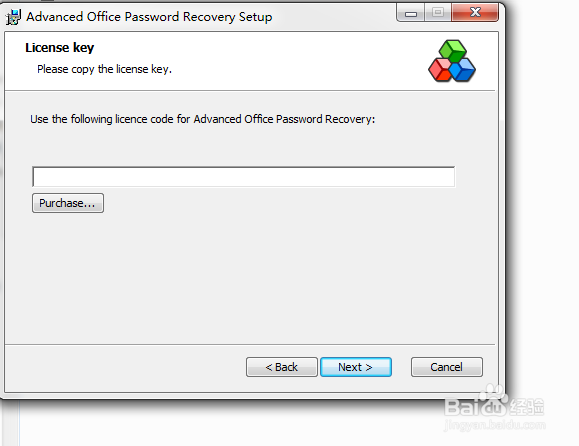Image resolution: width=579 pixels, height=446 pixels.
Task: Proceed with the Next > button
Action: (356, 367)
